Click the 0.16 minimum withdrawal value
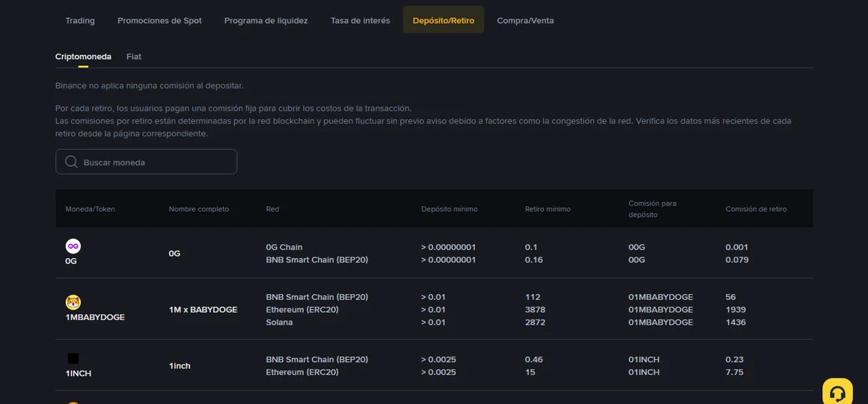Viewport: 868px width, 404px height. (x=534, y=260)
